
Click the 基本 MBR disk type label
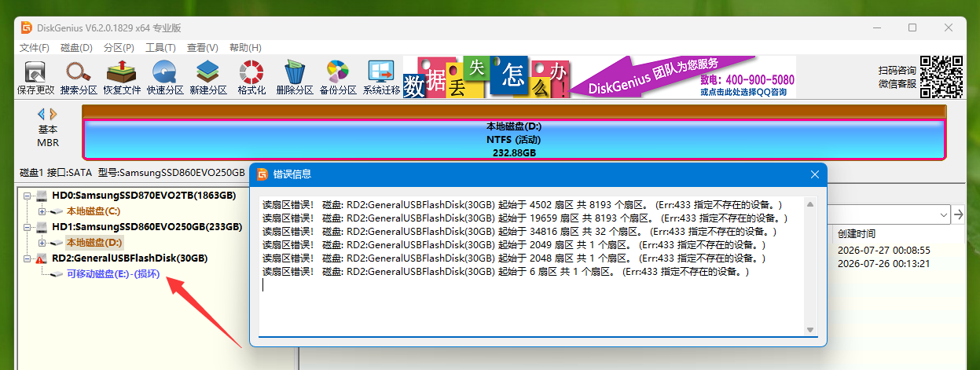[x=48, y=136]
